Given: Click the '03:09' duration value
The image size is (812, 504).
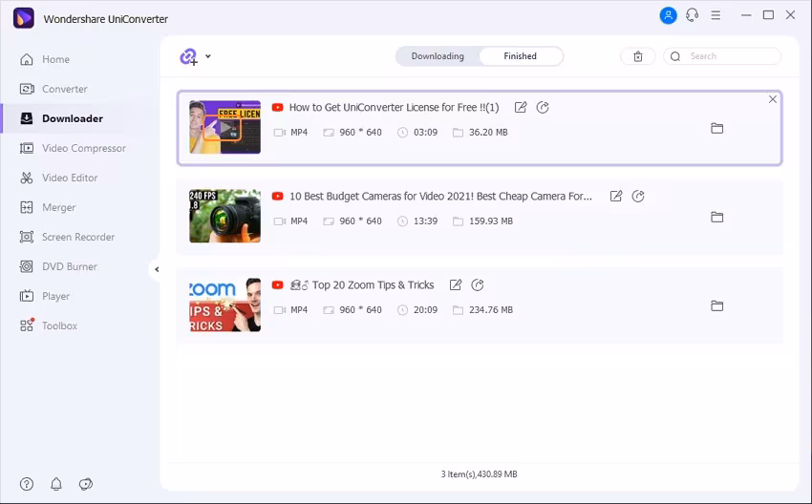Looking at the screenshot, I should (426, 133).
